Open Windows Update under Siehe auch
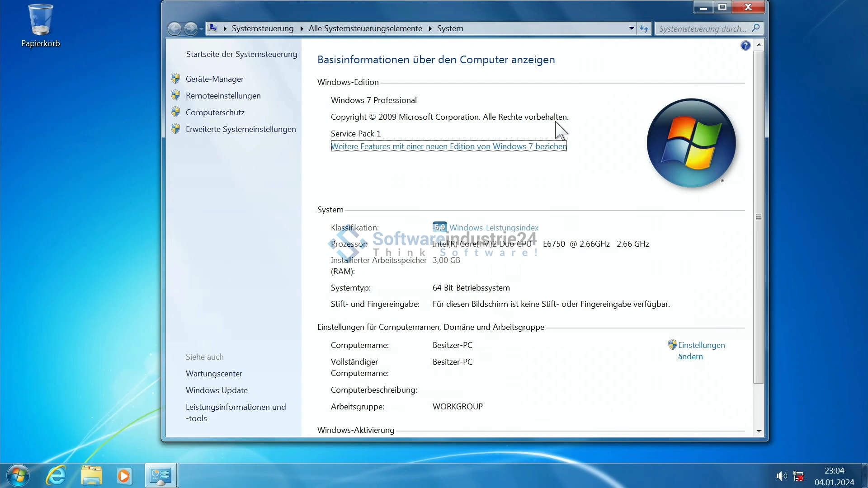 217,390
